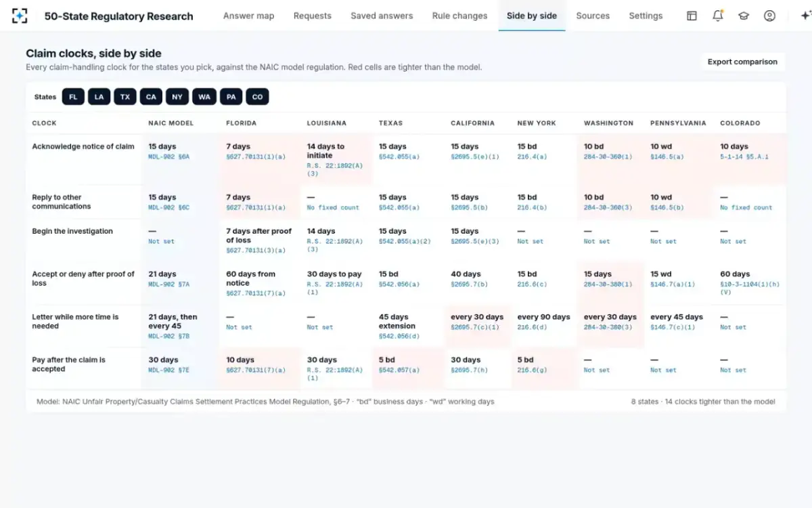Image resolution: width=812 pixels, height=508 pixels.
Task: Open Pennsylvania citation §146.7(c)(1)
Action: click(673, 327)
